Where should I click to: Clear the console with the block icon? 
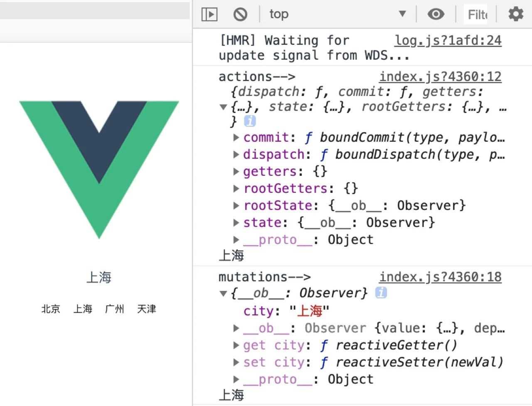240,15
